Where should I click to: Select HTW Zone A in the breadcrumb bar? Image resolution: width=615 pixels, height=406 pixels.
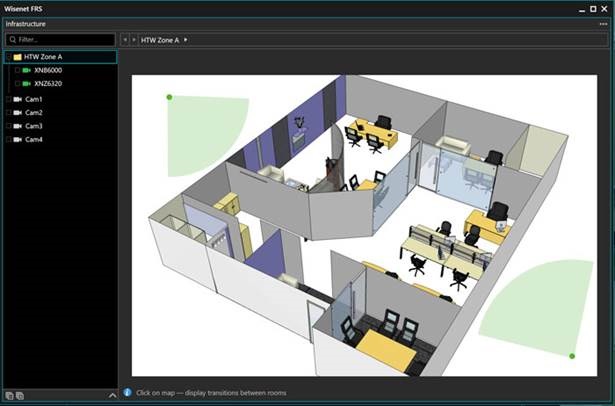point(160,40)
